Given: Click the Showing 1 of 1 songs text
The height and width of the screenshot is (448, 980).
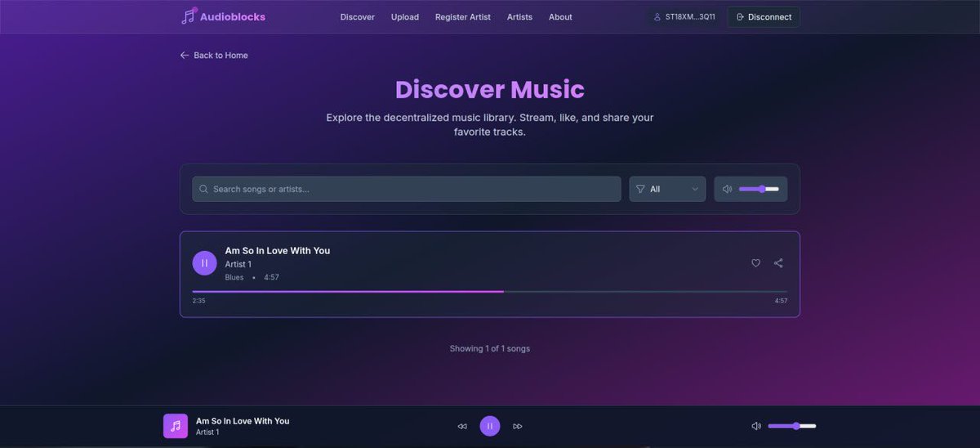Looking at the screenshot, I should point(490,349).
